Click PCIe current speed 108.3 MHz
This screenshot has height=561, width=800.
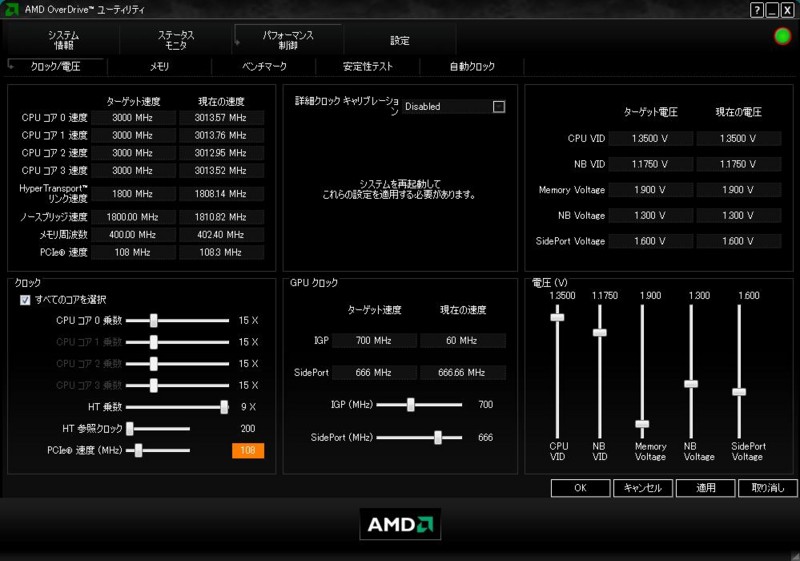point(221,252)
